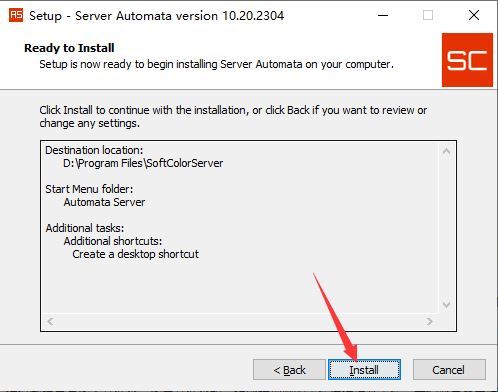Click the D:\Program Files\SoftColorServer path line

(x=143, y=163)
